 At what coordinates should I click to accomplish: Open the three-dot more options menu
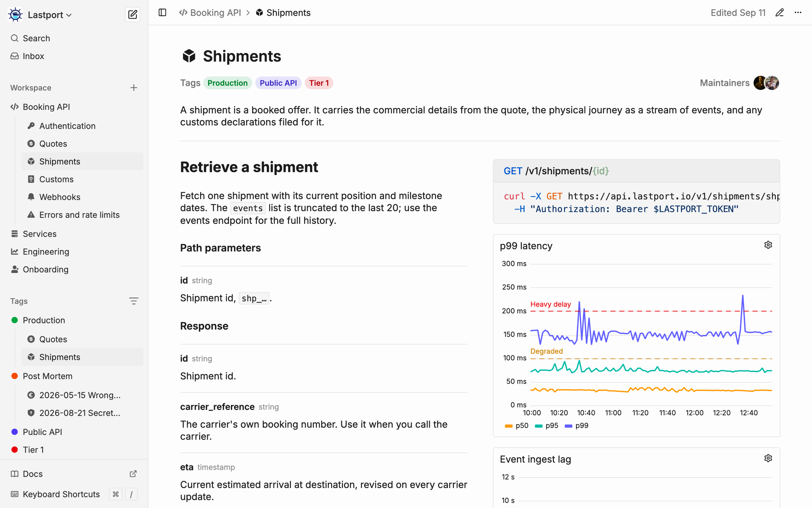[x=798, y=13]
